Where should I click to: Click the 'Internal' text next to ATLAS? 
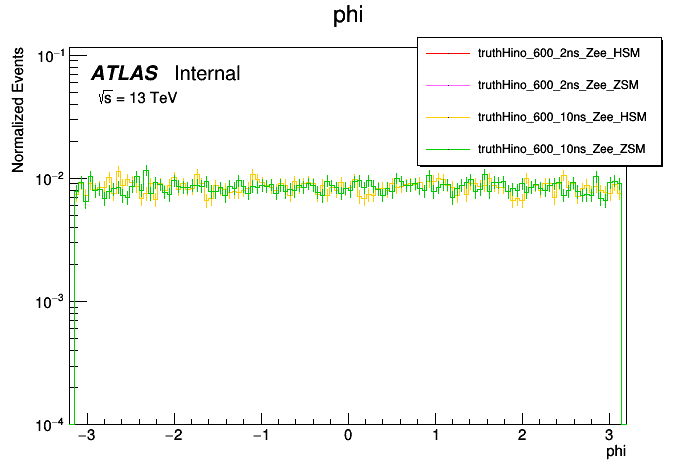[207, 73]
